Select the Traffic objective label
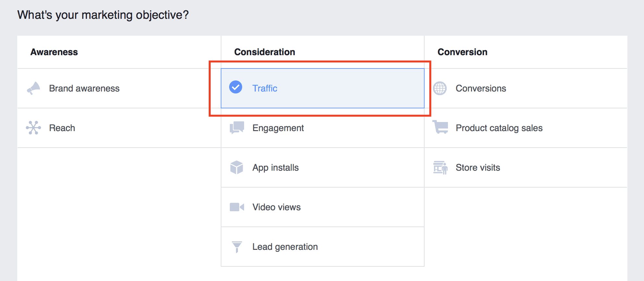This screenshot has height=281, width=644. pos(265,88)
